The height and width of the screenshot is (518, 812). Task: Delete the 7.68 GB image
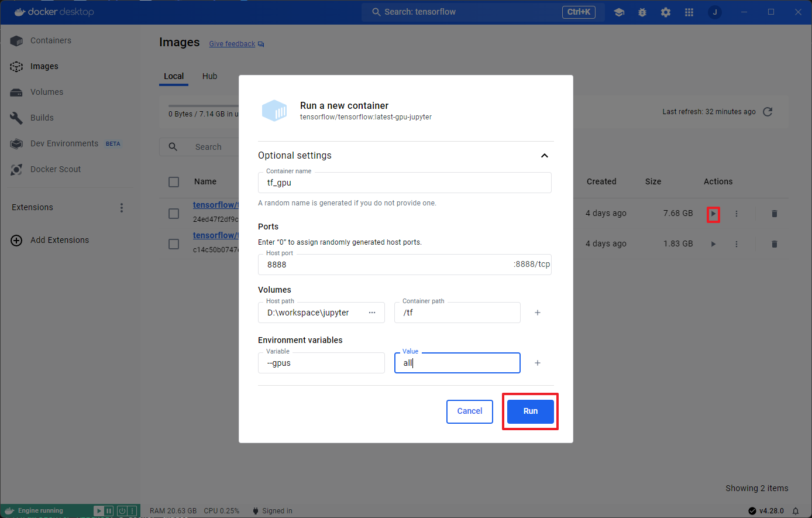pyautogui.click(x=775, y=214)
